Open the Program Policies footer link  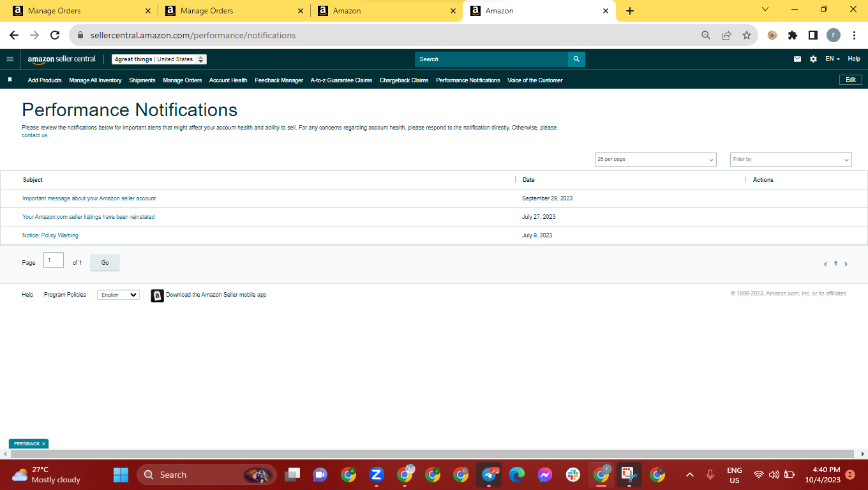[65, 295]
